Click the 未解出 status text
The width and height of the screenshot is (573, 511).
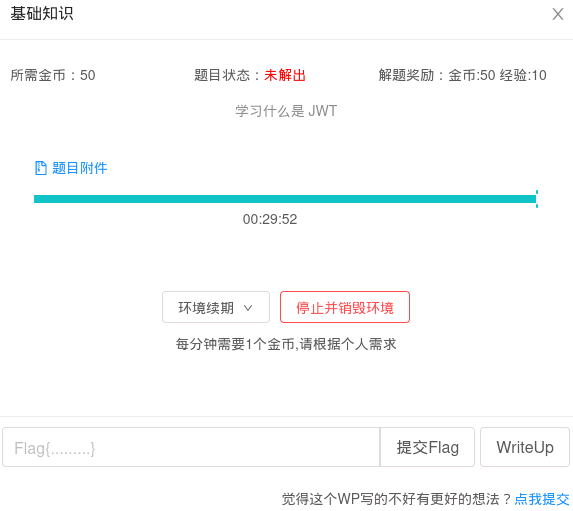(285, 75)
